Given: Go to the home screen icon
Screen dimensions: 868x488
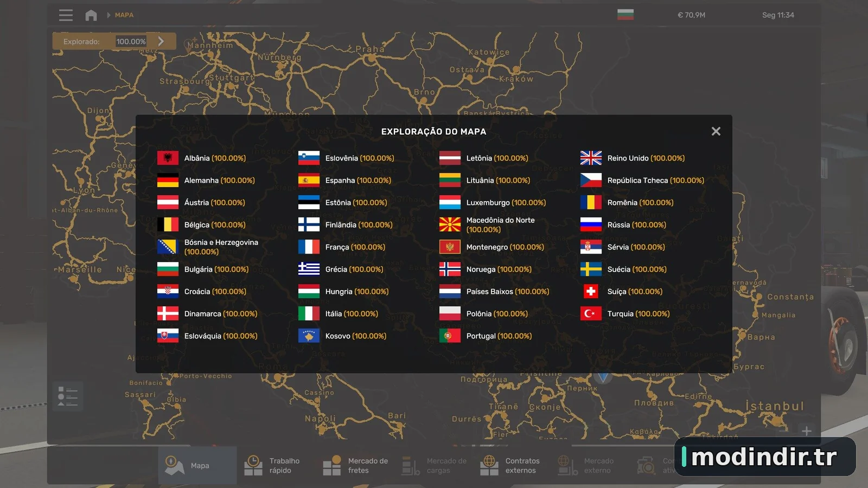Looking at the screenshot, I should [91, 15].
